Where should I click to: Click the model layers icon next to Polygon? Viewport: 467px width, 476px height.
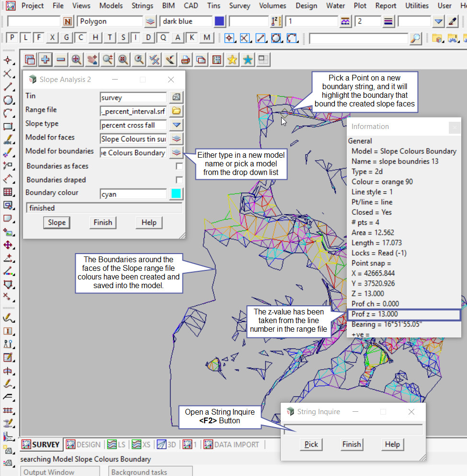(x=150, y=22)
